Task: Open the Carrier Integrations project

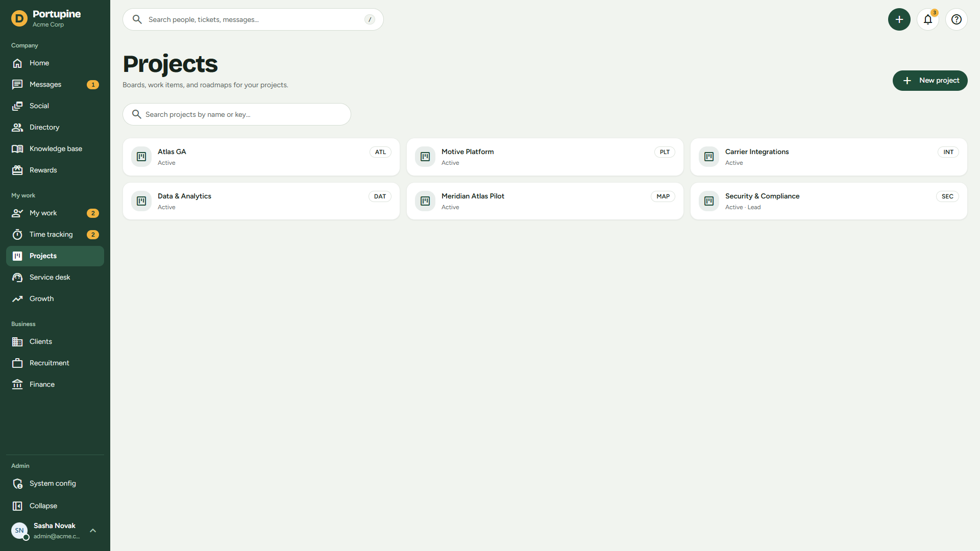Action: pyautogui.click(x=829, y=157)
